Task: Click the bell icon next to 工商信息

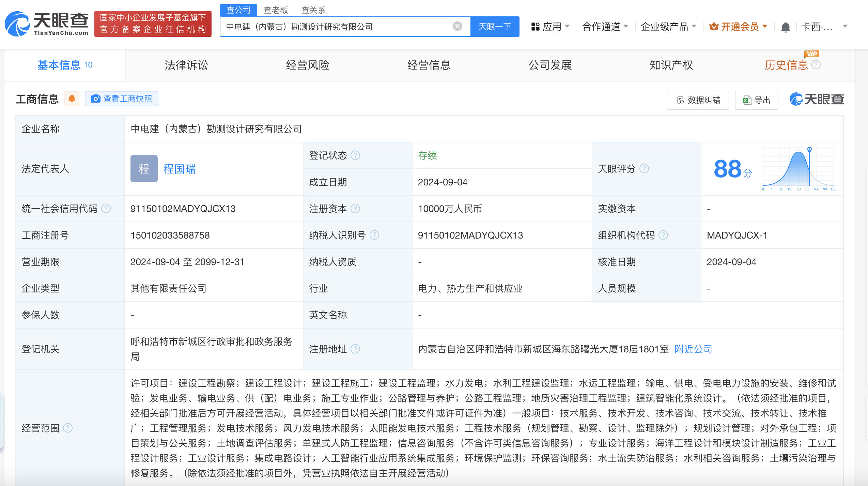Action: tap(72, 98)
